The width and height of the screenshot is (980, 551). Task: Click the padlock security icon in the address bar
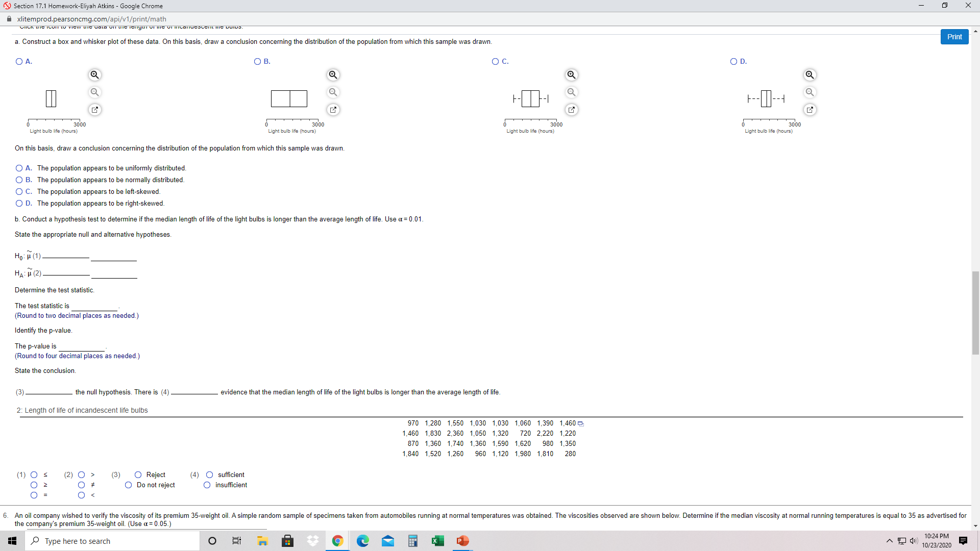[9, 19]
